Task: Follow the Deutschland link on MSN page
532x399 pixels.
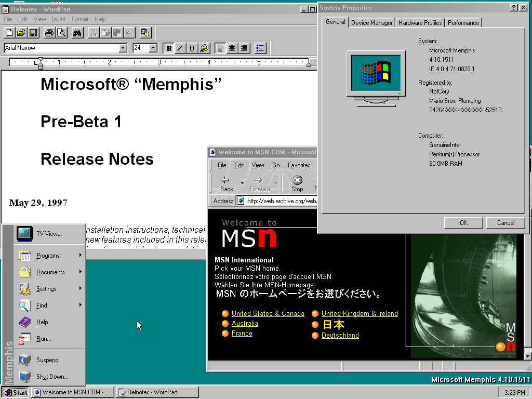Action: tap(340, 335)
